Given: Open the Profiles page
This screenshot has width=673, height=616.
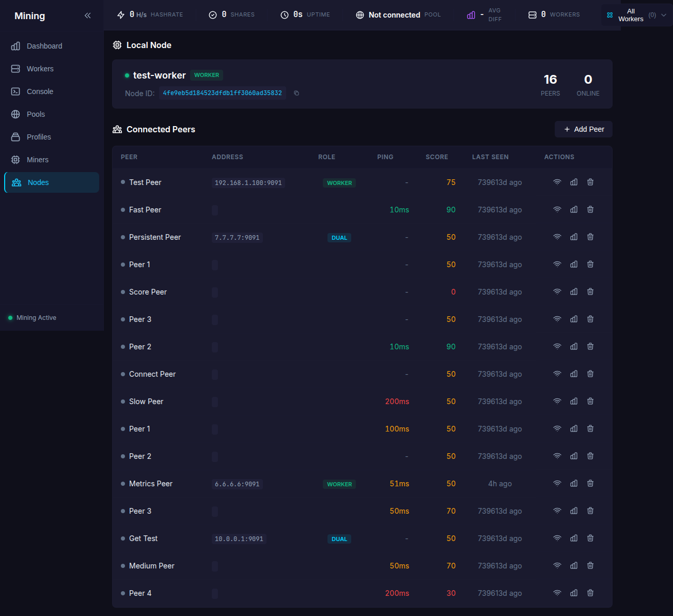Looking at the screenshot, I should [39, 137].
